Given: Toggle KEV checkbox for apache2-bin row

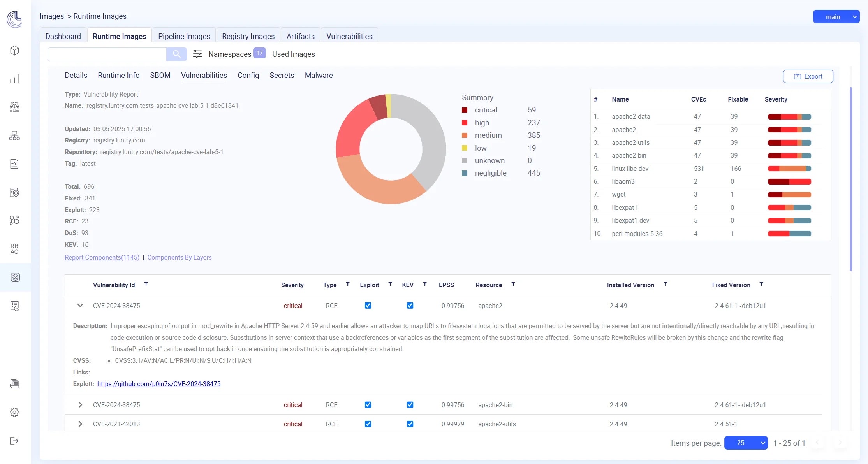Looking at the screenshot, I should click(x=410, y=405).
